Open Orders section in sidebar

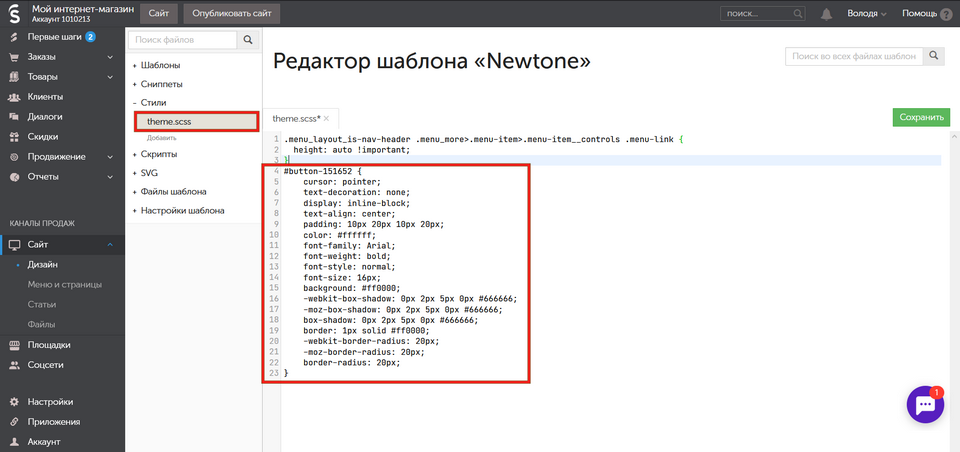pyautogui.click(x=42, y=57)
